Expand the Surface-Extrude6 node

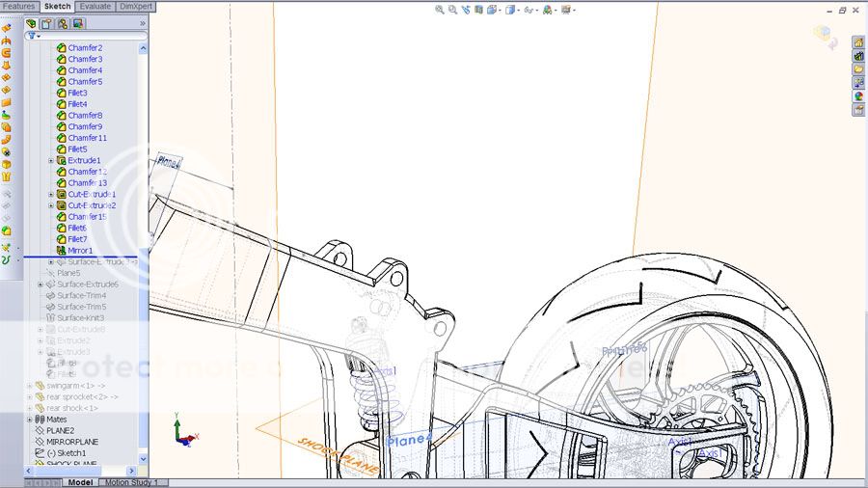[x=40, y=285]
